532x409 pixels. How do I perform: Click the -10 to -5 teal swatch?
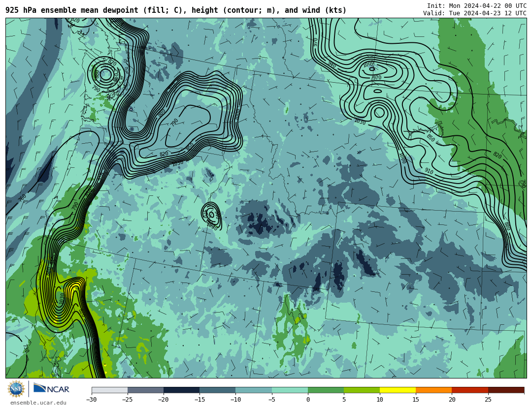(x=254, y=390)
